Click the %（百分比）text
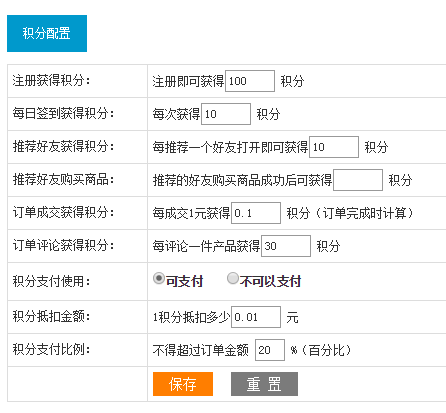446x413 pixels. [x=321, y=350]
